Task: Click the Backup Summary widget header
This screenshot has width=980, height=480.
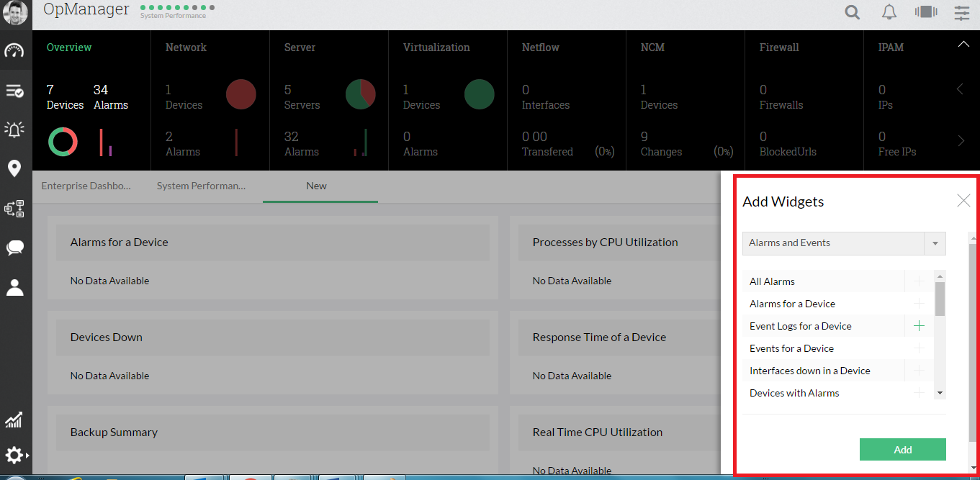Action: (x=273, y=433)
